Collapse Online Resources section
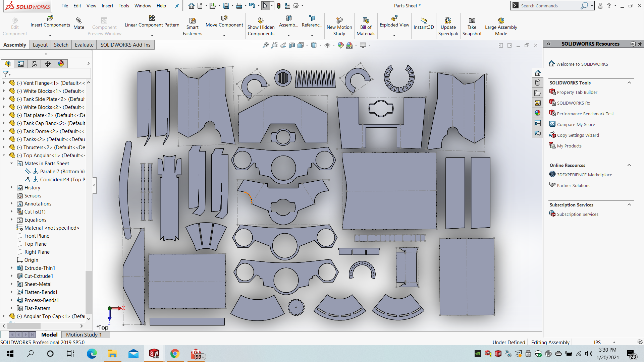This screenshot has height=362, width=644. pyautogui.click(x=629, y=165)
